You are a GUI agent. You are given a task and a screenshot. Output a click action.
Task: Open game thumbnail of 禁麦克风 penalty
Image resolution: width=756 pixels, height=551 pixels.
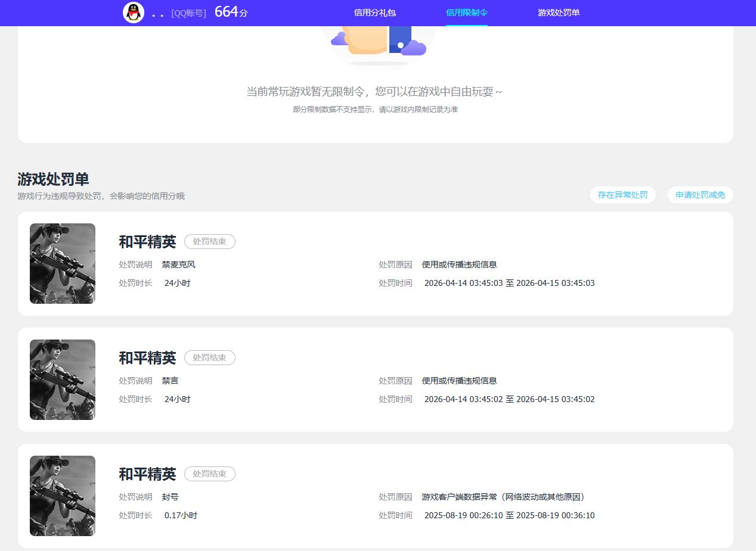pos(63,263)
